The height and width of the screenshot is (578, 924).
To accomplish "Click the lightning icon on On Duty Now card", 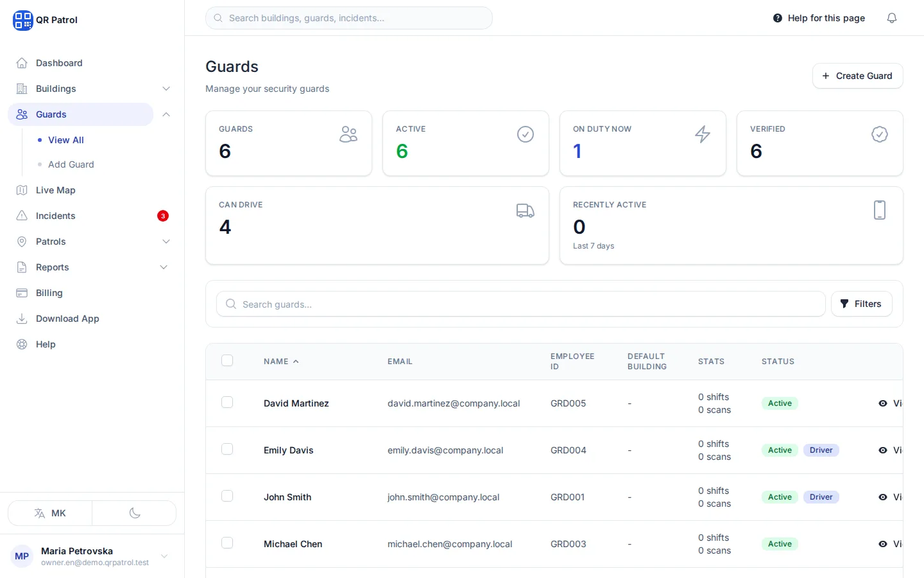I will coord(703,134).
